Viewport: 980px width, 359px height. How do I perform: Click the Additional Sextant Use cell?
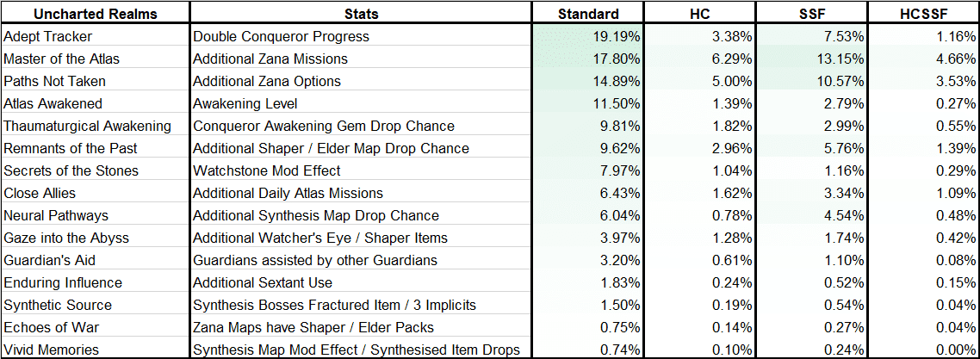(x=361, y=283)
